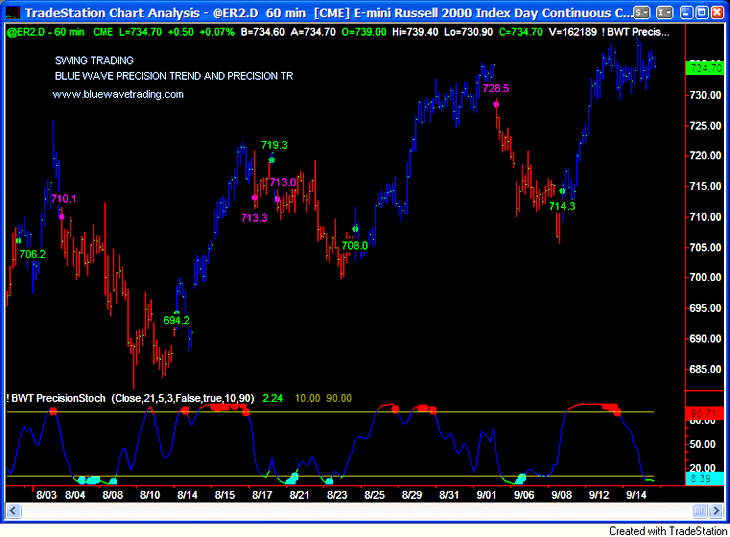This screenshot has width=730, height=537.
Task: Click the 734.70 green current price tag
Action: click(704, 68)
